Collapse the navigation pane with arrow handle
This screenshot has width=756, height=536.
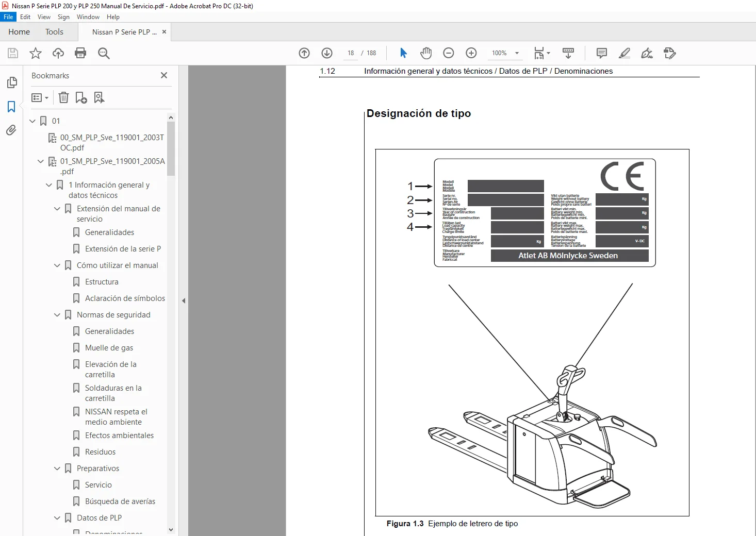click(184, 300)
